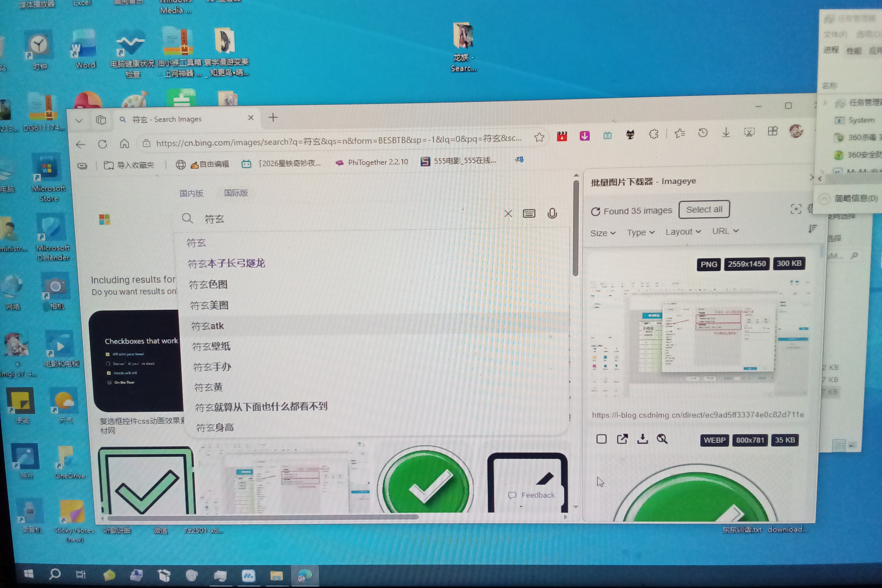Open the 性能 tab in Task Manager
The width and height of the screenshot is (882, 588).
(x=854, y=51)
